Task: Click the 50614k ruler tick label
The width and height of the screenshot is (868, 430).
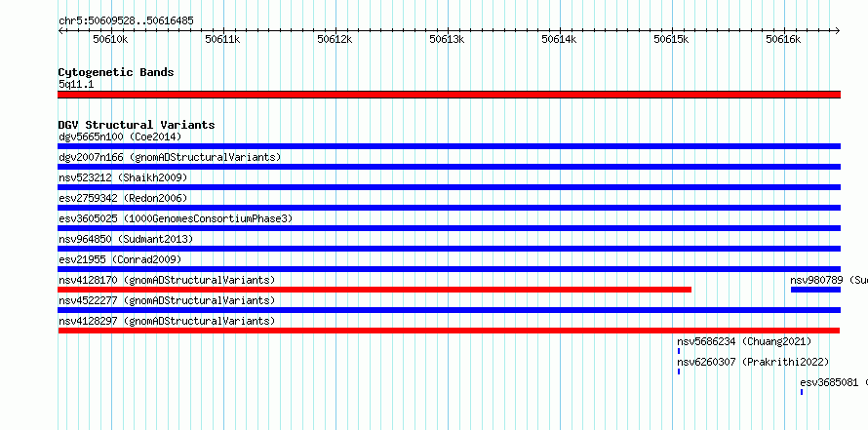Action: coord(559,39)
